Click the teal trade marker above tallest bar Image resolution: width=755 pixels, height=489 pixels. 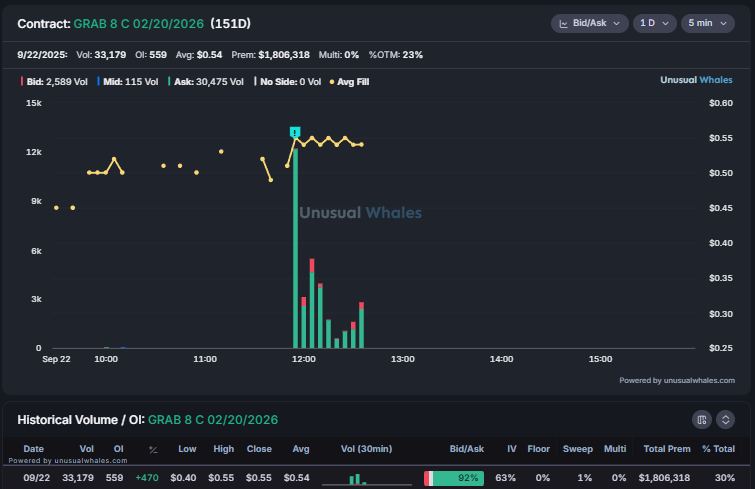pyautogui.click(x=294, y=132)
